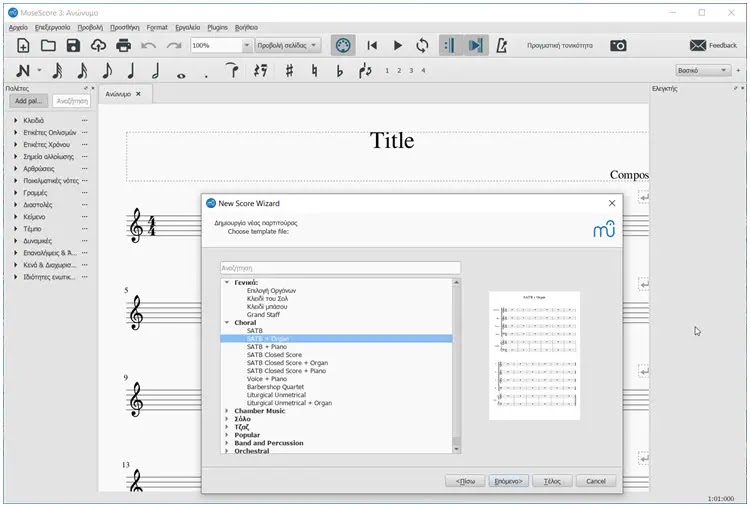Focus the palette search field
Screen dimensions: 750x507
coord(71,100)
